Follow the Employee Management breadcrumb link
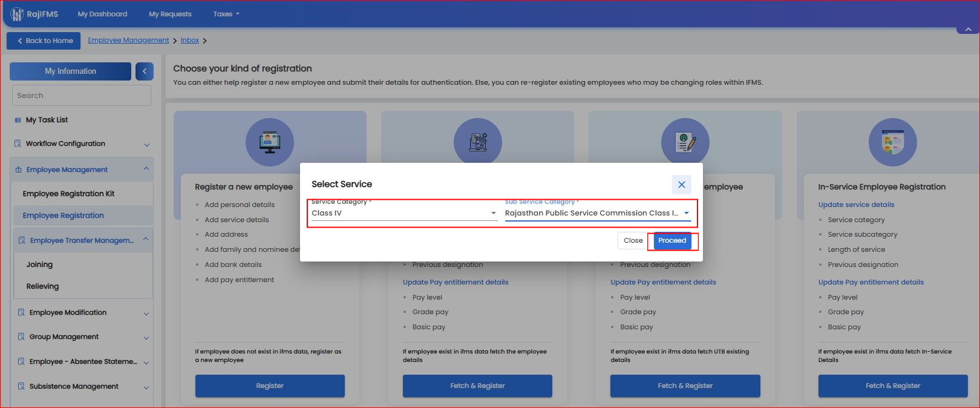The width and height of the screenshot is (980, 408). (128, 40)
